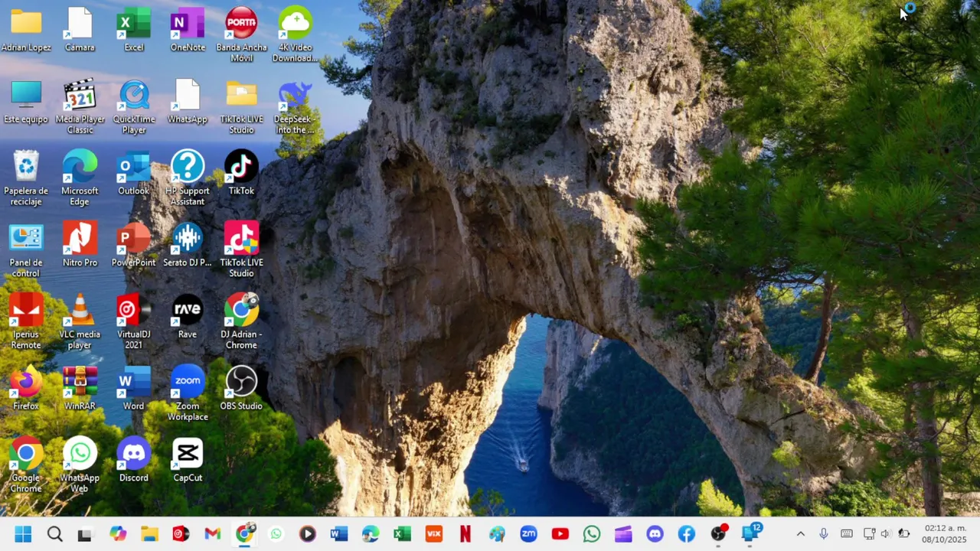980x551 pixels.
Task: Open the DeepSeek desktop shortcut
Action: click(x=296, y=106)
